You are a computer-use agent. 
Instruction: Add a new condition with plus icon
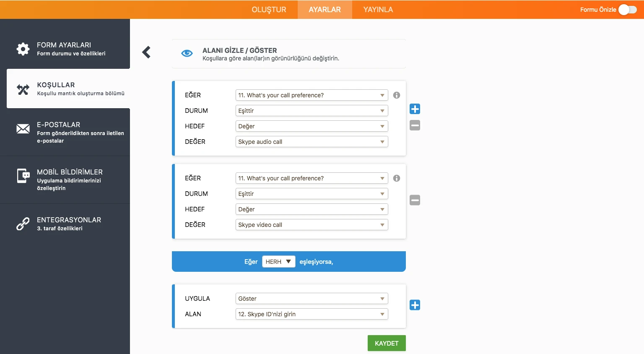[415, 109]
